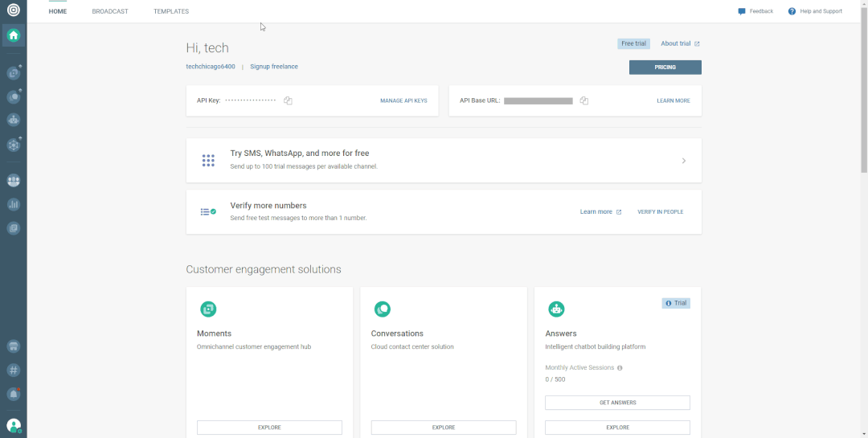Click the notifications bell icon
868x438 pixels.
click(x=13, y=394)
